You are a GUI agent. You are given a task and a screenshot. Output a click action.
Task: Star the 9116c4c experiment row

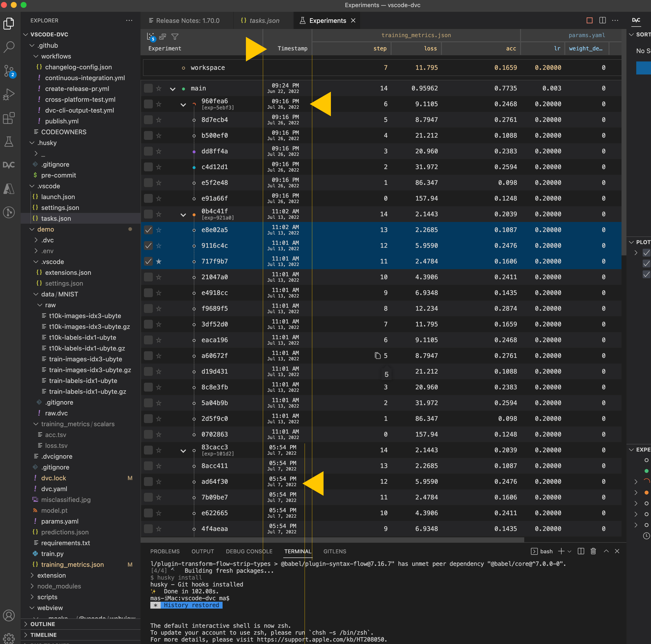click(x=159, y=246)
